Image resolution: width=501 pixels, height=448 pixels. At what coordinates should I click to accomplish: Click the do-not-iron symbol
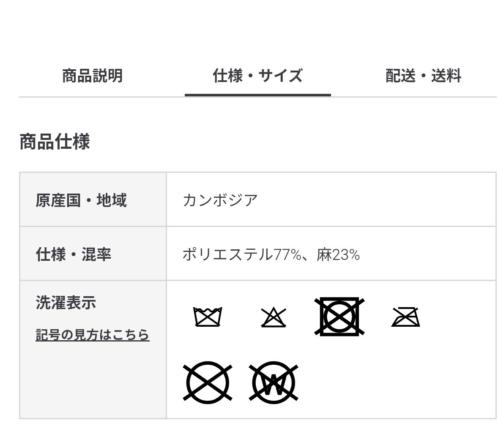tap(405, 317)
